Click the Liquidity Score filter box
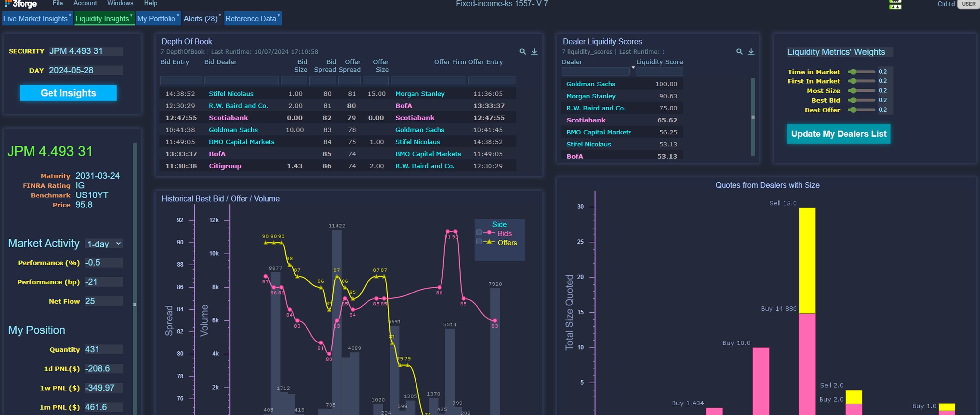The width and height of the screenshot is (980, 415). 660,71
